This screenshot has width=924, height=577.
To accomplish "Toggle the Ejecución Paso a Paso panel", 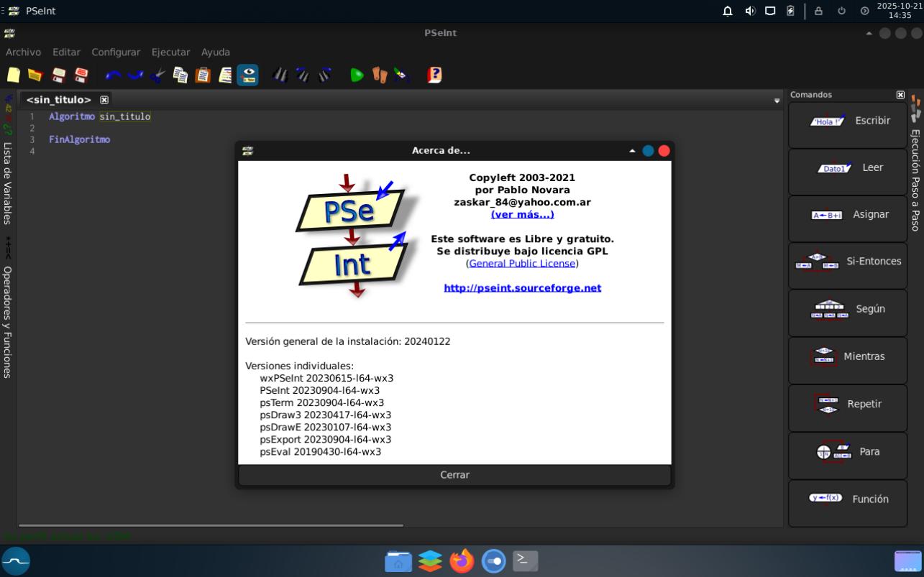I will click(915, 180).
